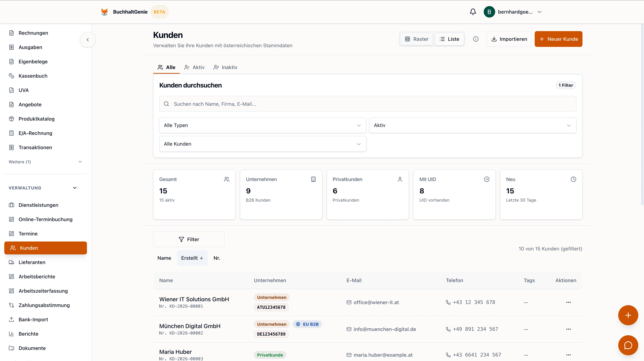Click the info icon beside Liste
644x361 pixels.
[476, 39]
